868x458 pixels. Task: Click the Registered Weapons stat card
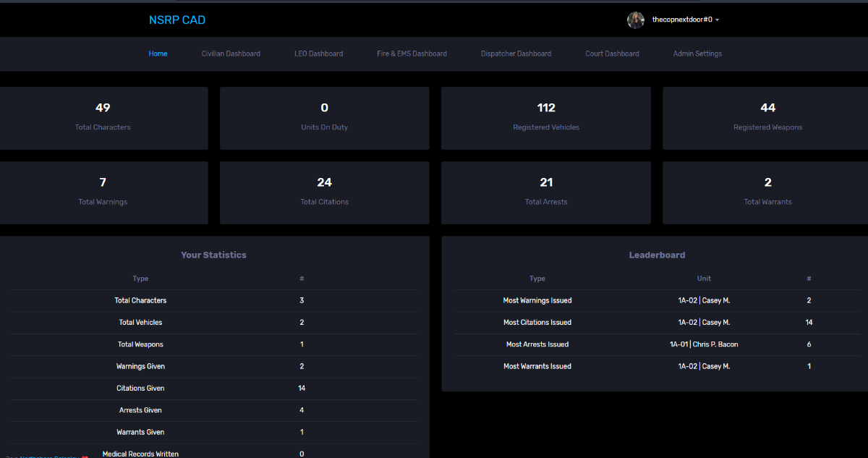click(x=767, y=118)
